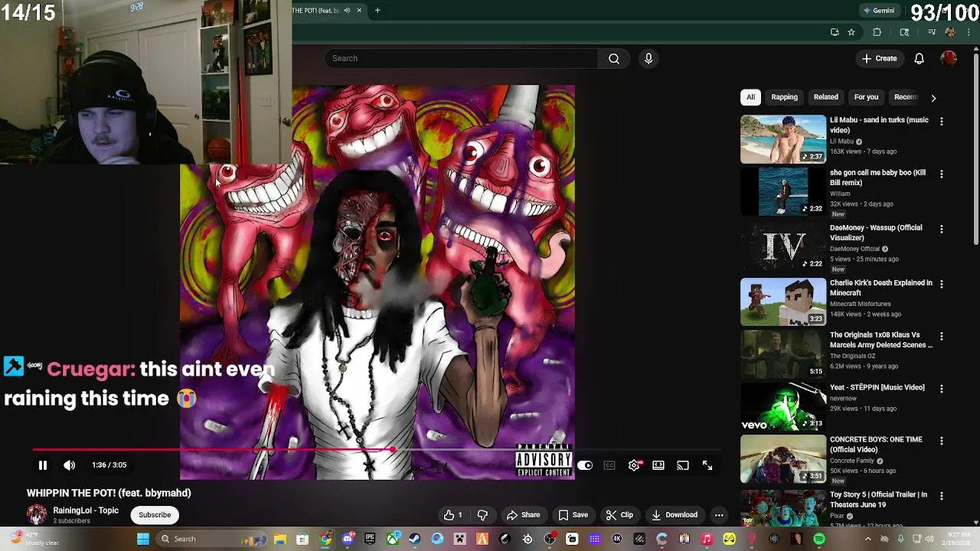
Task: Open options for Yeat STËPPIN video
Action: pos(942,389)
